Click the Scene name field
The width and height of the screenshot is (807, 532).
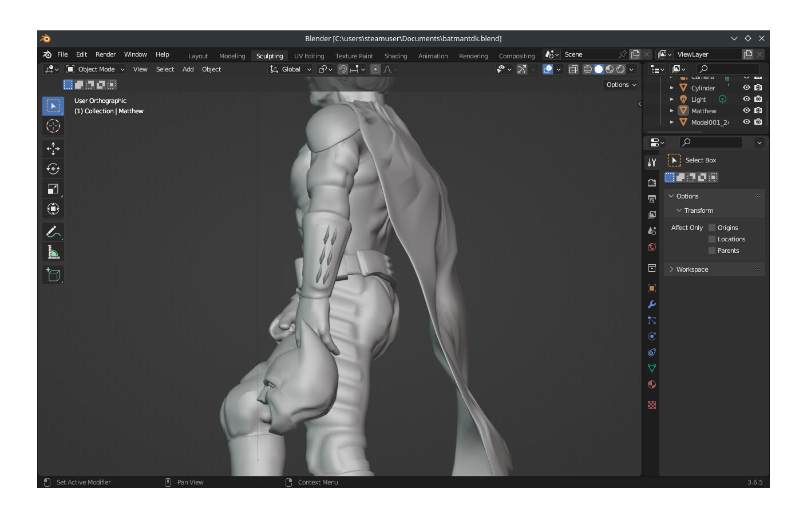[x=590, y=54]
